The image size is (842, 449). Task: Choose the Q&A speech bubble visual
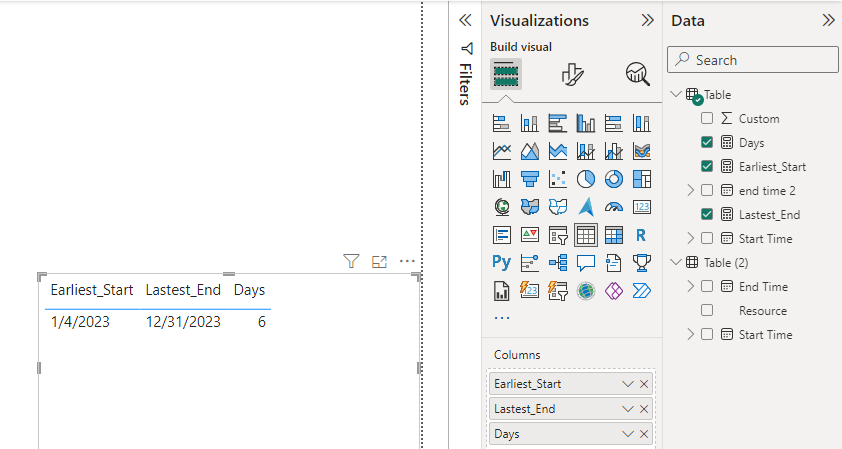pyautogui.click(x=585, y=263)
